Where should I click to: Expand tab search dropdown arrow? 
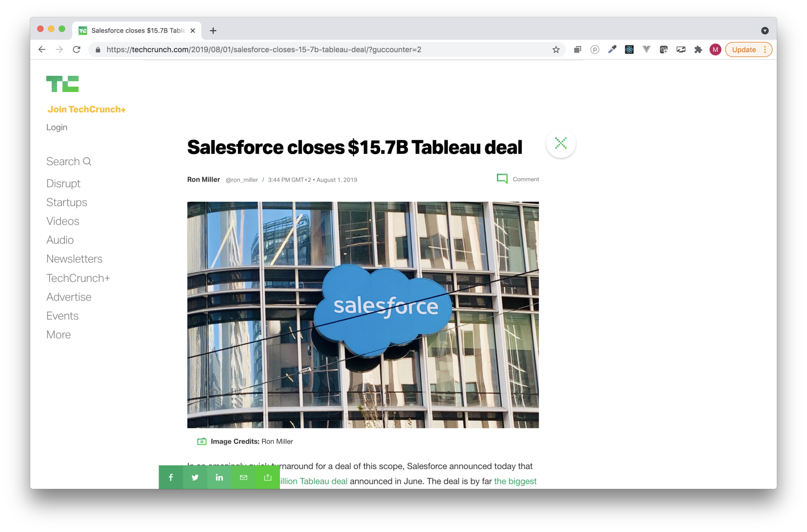click(764, 31)
